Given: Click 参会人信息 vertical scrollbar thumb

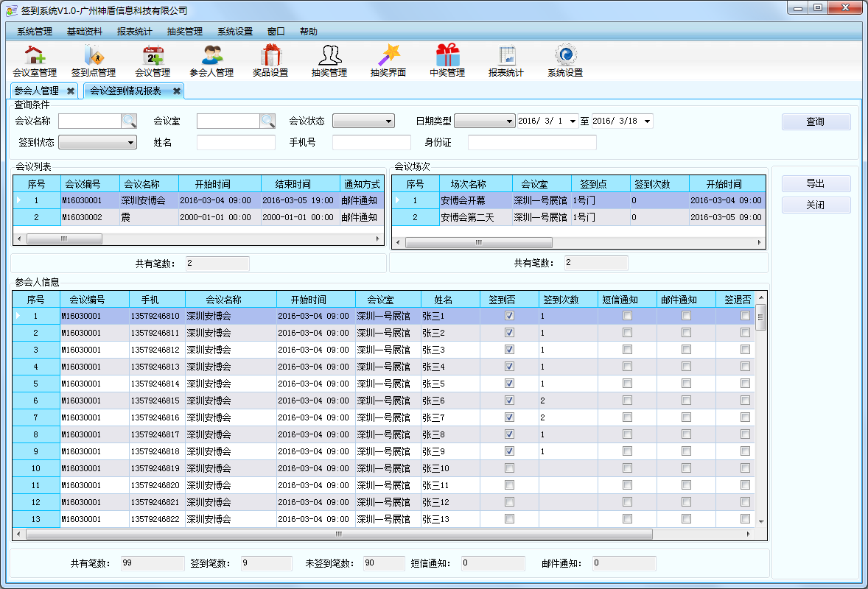Looking at the screenshot, I should coord(760,317).
